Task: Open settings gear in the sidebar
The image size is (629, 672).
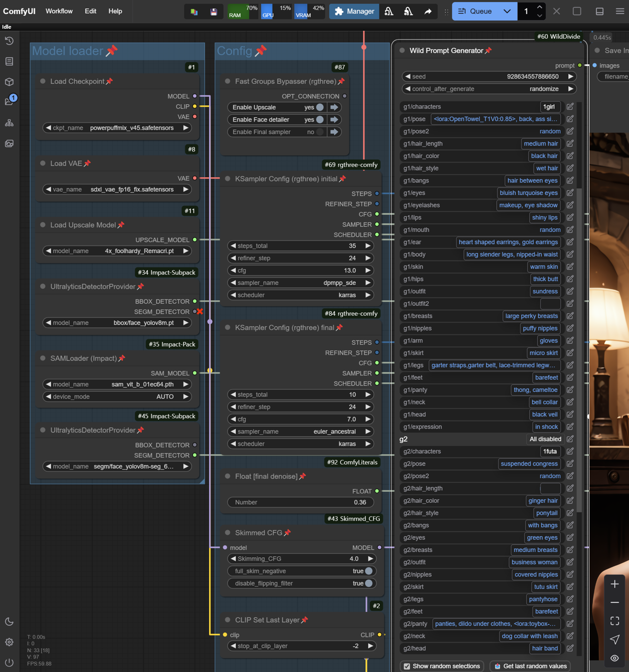Action: point(9,642)
